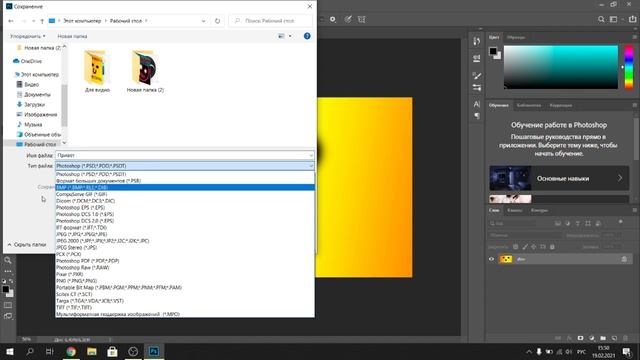Click the refresh button in save dialog

coord(218,20)
